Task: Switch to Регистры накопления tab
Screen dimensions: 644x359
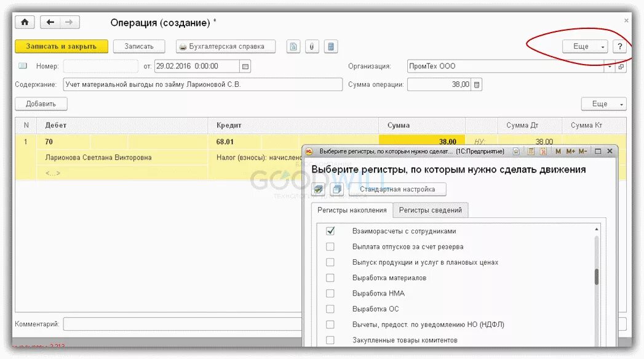Action: coord(352,210)
